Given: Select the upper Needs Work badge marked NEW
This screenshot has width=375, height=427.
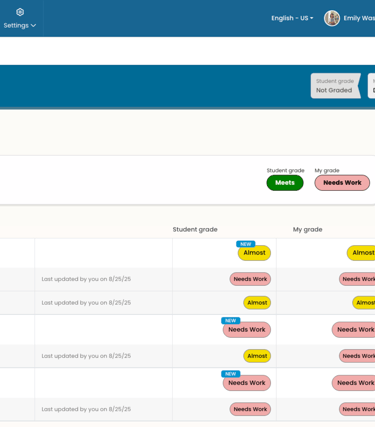Looking at the screenshot, I should pos(247,330).
